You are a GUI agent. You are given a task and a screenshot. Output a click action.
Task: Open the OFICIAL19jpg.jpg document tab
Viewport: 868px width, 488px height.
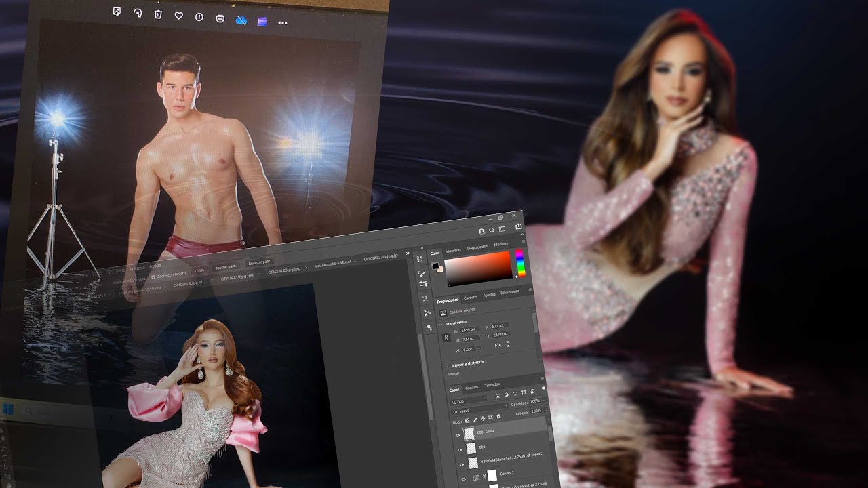click(237, 277)
